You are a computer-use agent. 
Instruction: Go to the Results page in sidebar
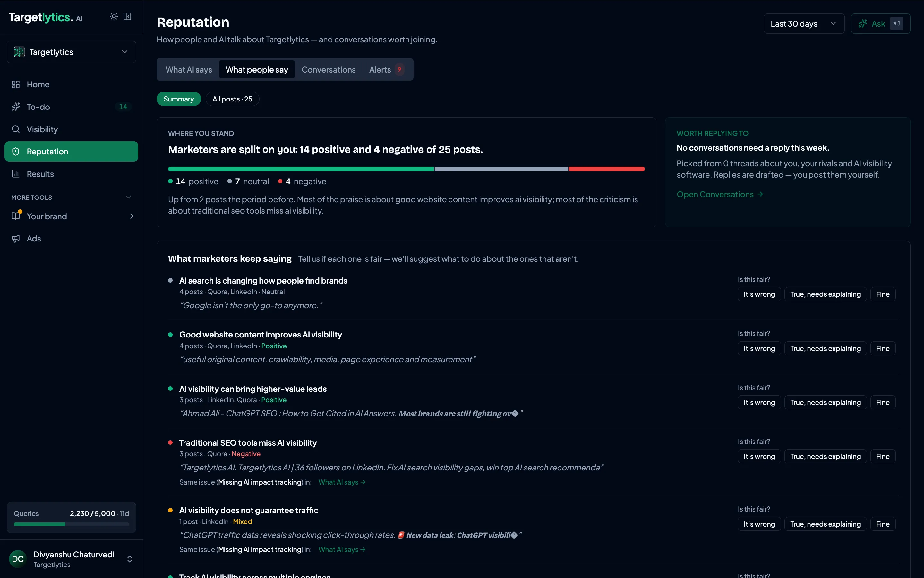click(x=72, y=174)
